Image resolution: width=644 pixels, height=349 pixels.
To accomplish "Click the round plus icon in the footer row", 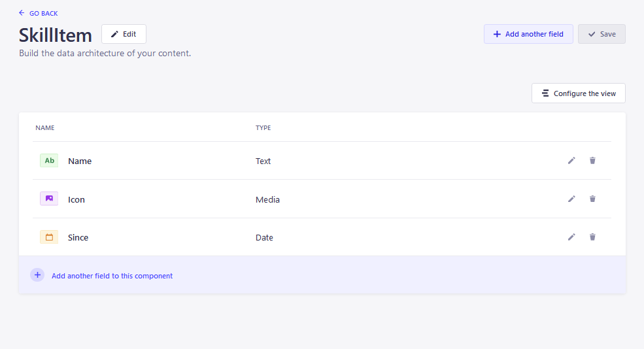I will pos(37,274).
